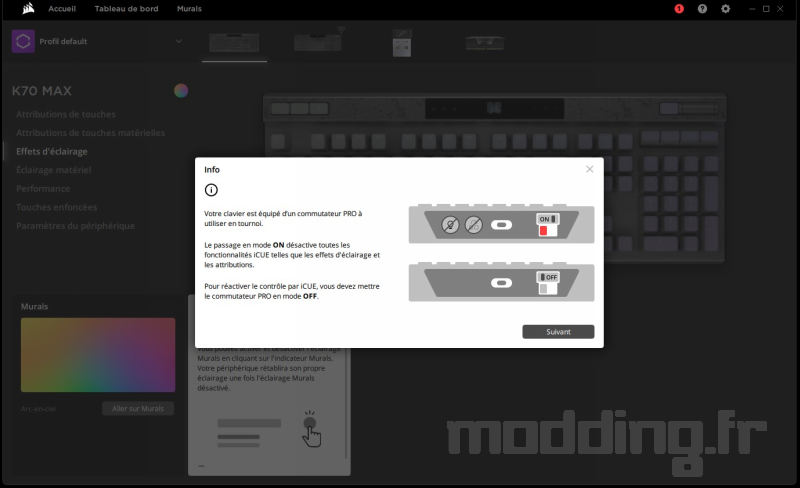Image resolution: width=800 pixels, height=488 pixels.
Task: Open the Performance section
Action: coord(43,189)
